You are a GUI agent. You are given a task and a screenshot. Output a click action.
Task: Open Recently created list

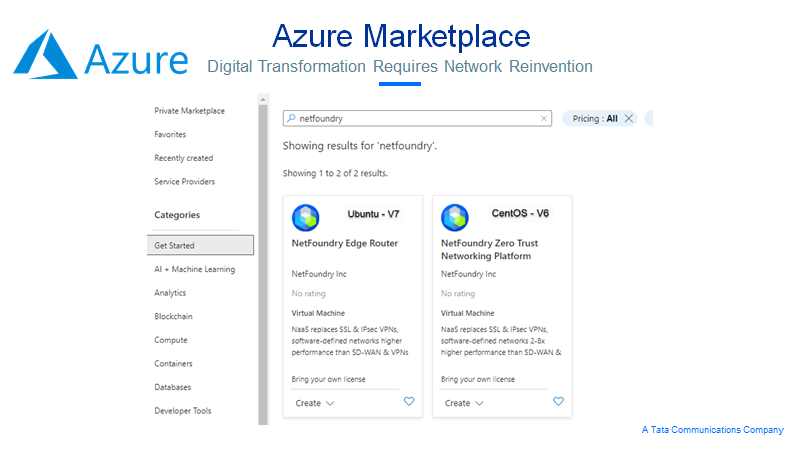184,158
